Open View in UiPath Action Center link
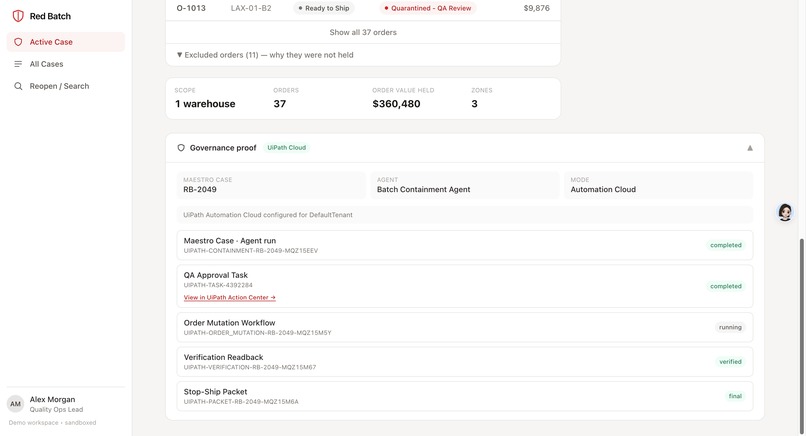Screen dimensions: 806x436 pyautogui.click(x=230, y=298)
